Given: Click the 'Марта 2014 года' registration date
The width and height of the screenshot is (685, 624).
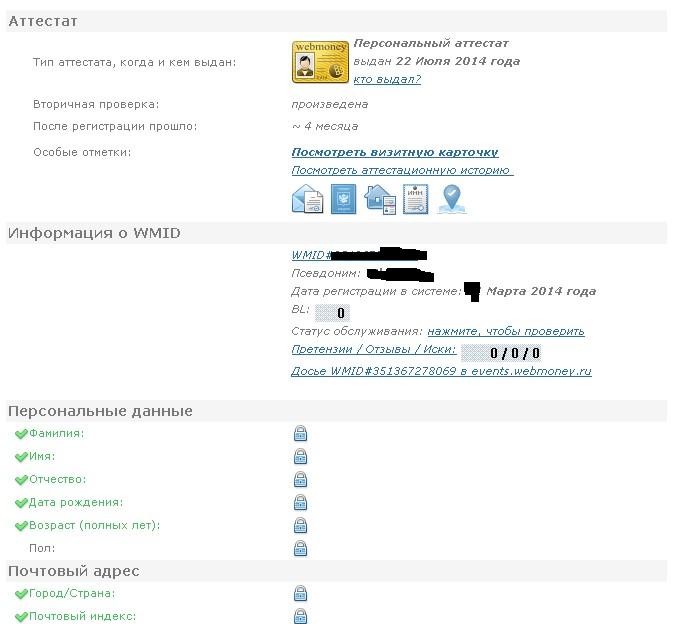Looking at the screenshot, I should 541,291.
